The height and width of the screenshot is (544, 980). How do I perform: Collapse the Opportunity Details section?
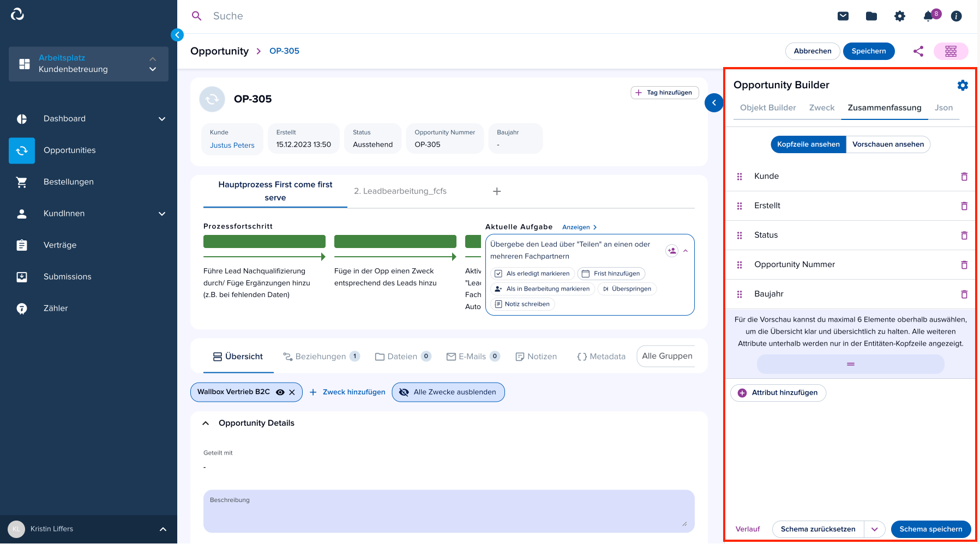[x=206, y=423]
